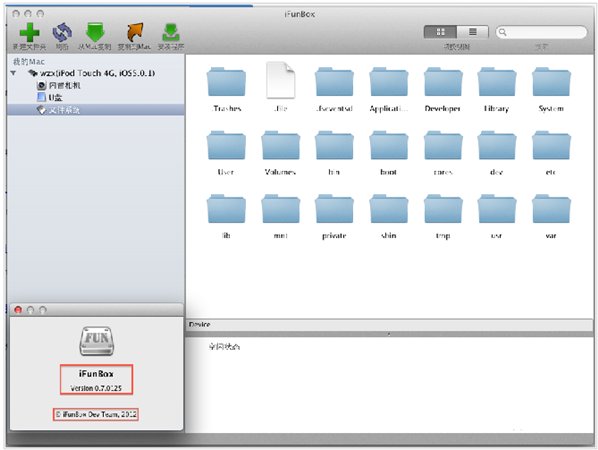Screen dimensions: 598x450
Task: Open the dev folder
Action: pyautogui.click(x=497, y=145)
